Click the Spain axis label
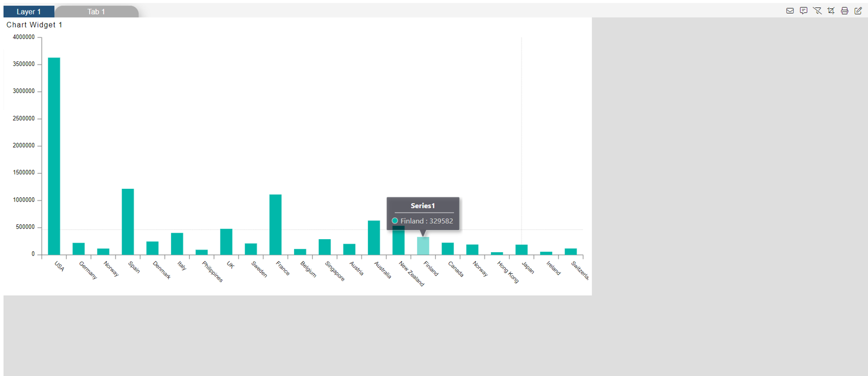Viewport: 868px width, 376px height. coord(134,267)
